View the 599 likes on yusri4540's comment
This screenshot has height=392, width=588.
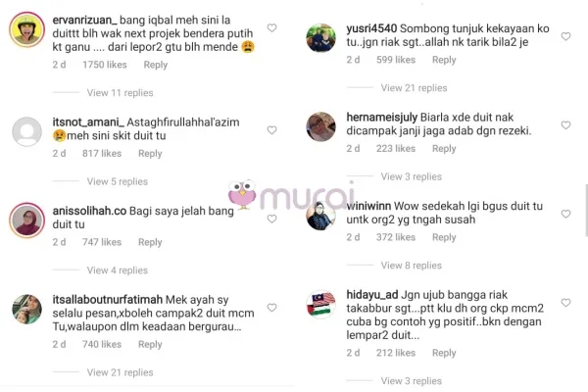[396, 60]
